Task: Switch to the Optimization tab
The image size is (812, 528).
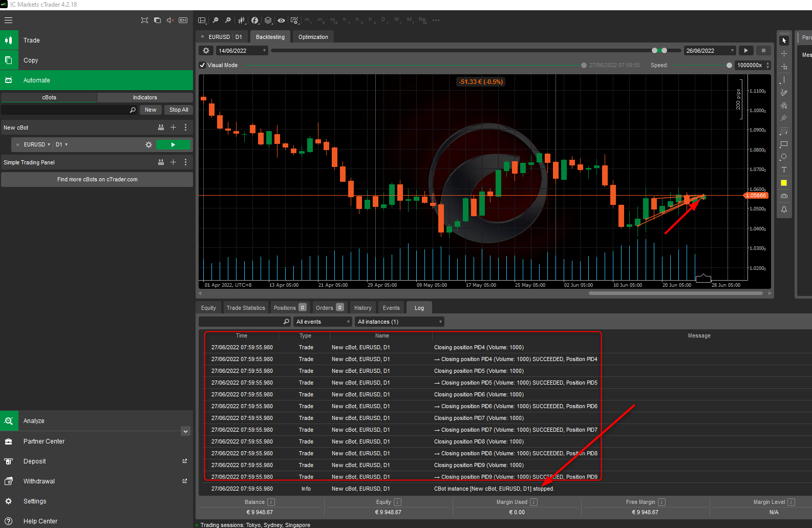Action: pos(313,37)
